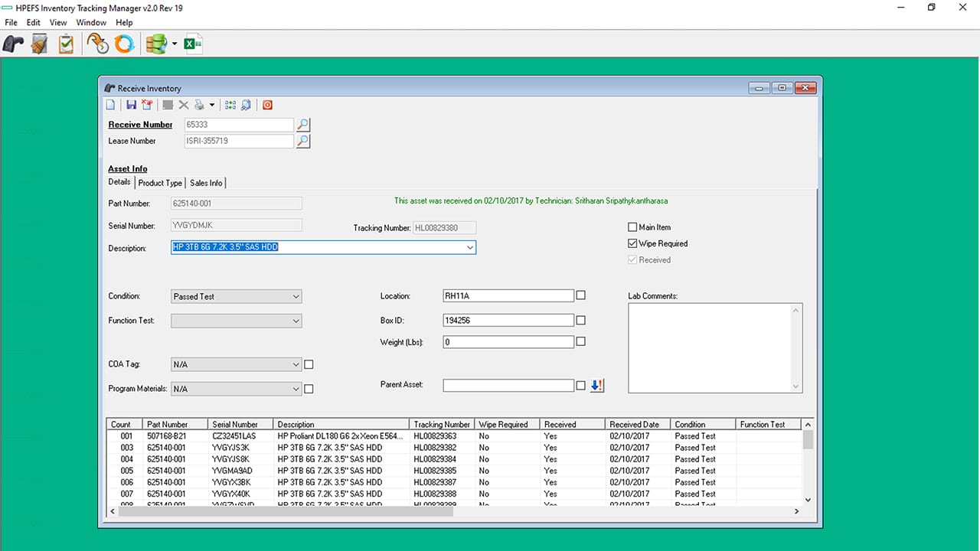Expand the Function Test dropdown
The height and width of the screenshot is (551, 980).
pyautogui.click(x=296, y=321)
